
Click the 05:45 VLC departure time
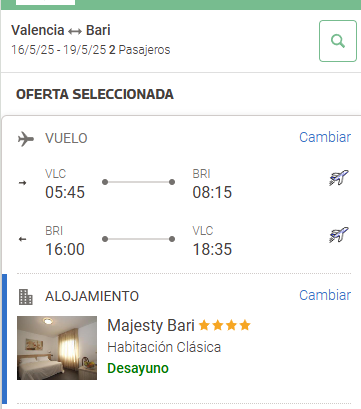pos(65,192)
